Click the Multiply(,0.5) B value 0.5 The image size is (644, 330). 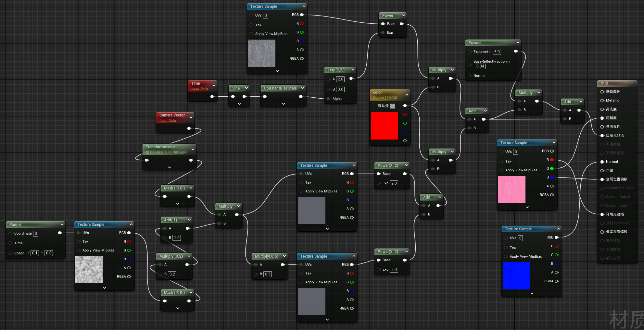(268, 274)
